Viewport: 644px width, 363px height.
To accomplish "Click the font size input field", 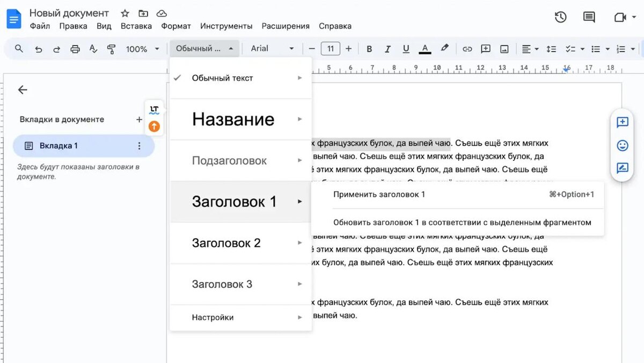I will tap(330, 48).
